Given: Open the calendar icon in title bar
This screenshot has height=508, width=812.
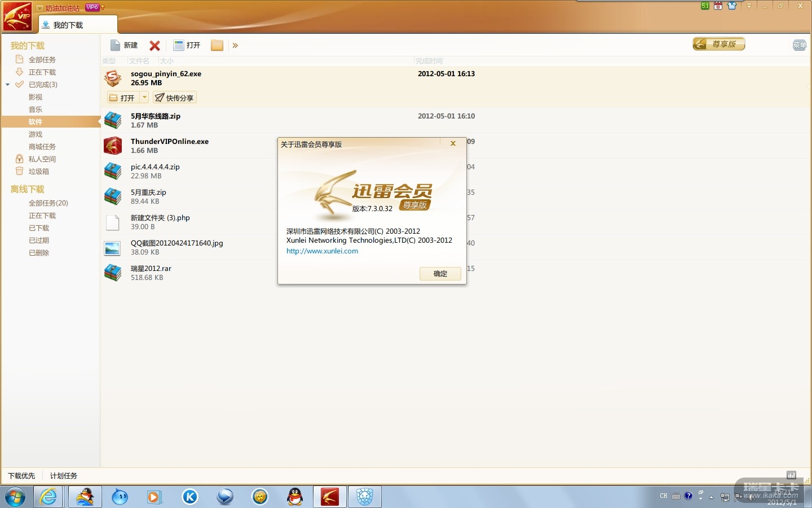Looking at the screenshot, I should click(718, 6).
